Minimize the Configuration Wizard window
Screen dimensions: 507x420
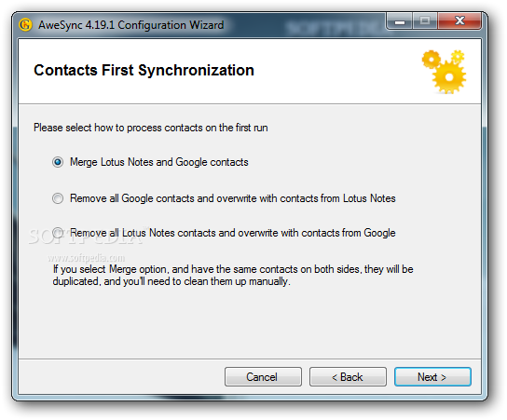(399, 21)
